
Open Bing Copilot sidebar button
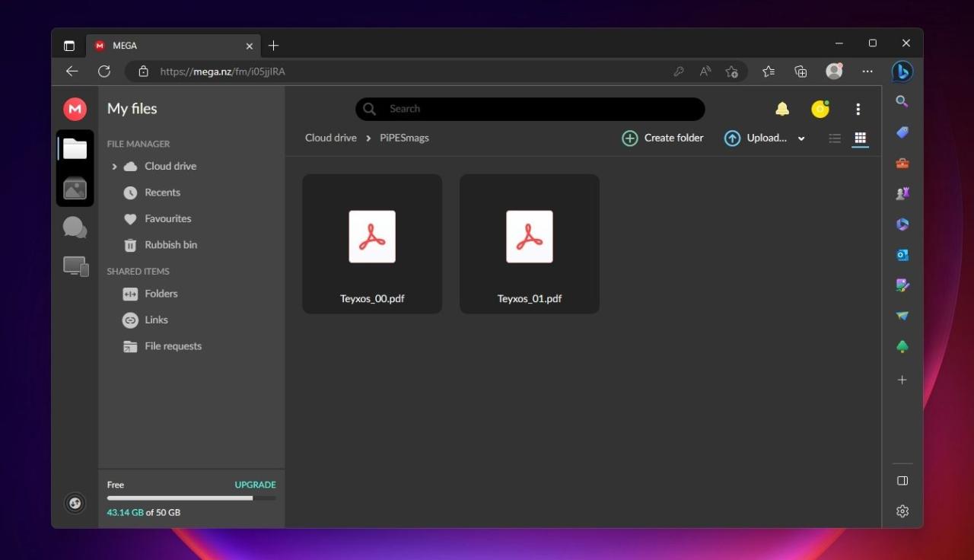pyautogui.click(x=902, y=72)
